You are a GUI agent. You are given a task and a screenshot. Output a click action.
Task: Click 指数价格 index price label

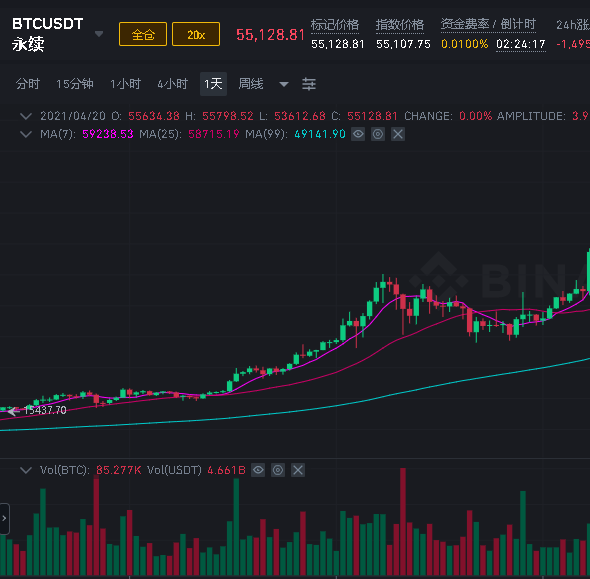pos(400,25)
